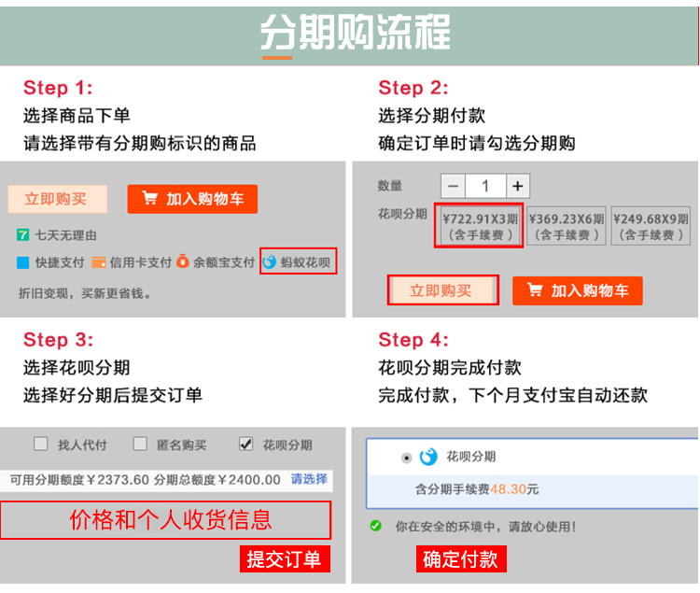Screen dimensions: 700x593
Task: Click the 确定付款 button
Action: 461,559
